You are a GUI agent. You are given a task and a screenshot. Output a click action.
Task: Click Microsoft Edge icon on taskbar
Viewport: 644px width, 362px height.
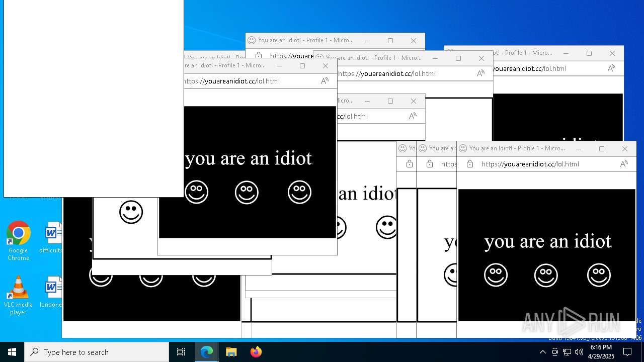click(207, 352)
